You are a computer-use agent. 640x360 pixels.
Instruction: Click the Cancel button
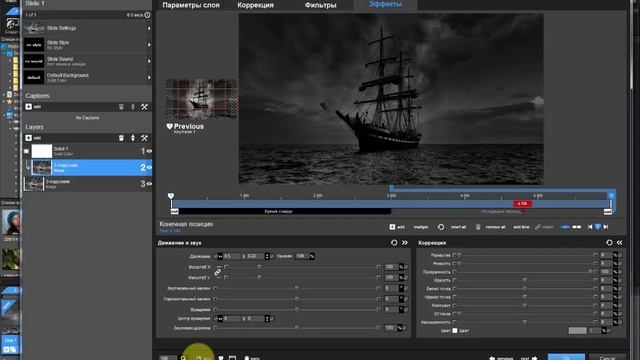pyautogui.click(x=607, y=357)
